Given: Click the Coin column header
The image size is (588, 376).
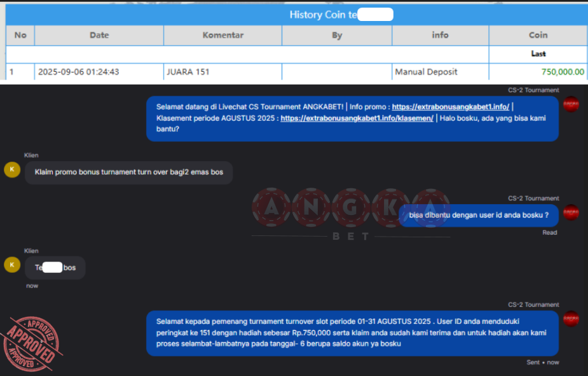Looking at the screenshot, I should (x=538, y=35).
